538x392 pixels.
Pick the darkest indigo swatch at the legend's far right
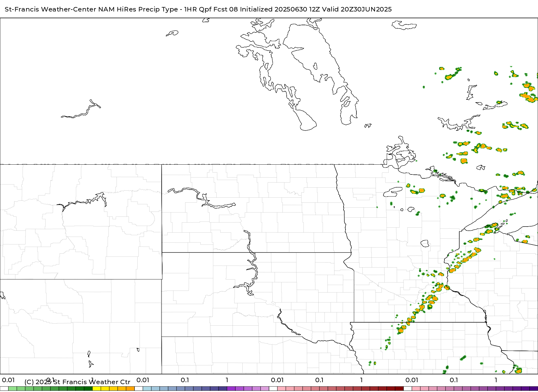tap(534, 389)
